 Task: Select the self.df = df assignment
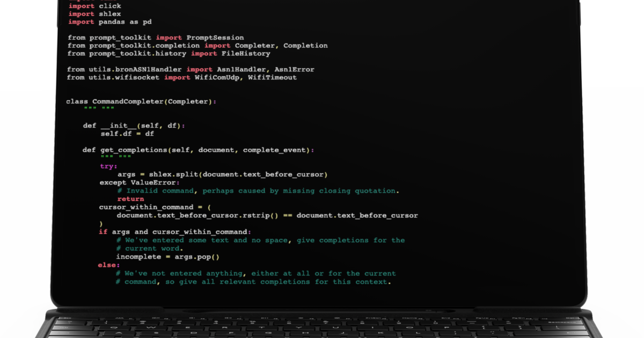127,134
